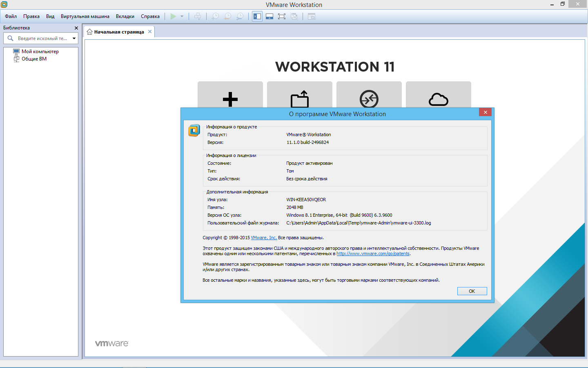Viewport: 588px width, 368px height.
Task: Toggle the library sidebar view icon
Action: click(257, 16)
